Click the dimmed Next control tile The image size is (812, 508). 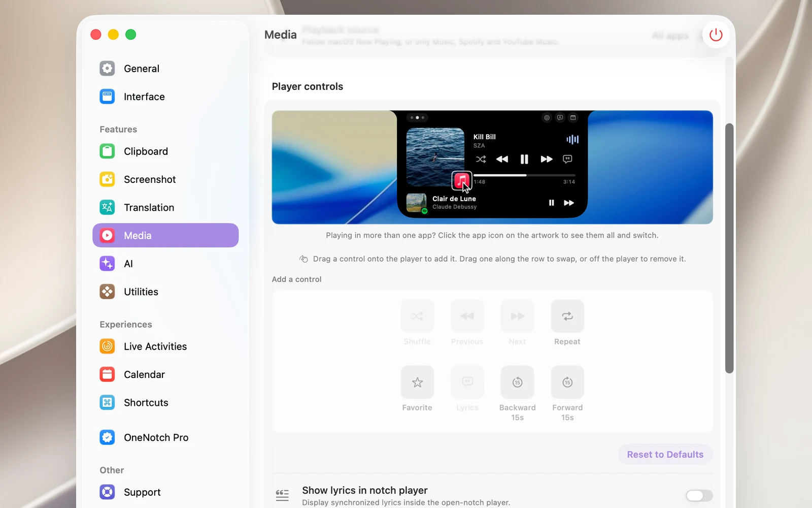click(x=517, y=316)
